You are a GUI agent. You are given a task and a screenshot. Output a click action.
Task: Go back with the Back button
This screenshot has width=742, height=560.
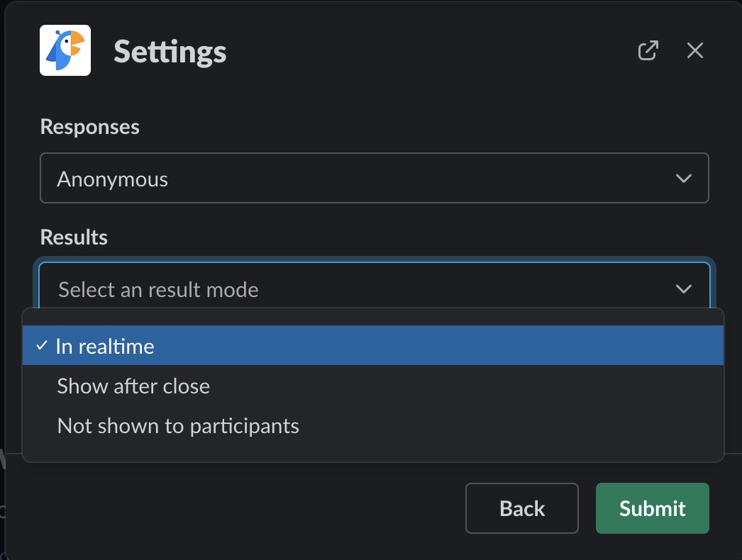[x=522, y=508]
